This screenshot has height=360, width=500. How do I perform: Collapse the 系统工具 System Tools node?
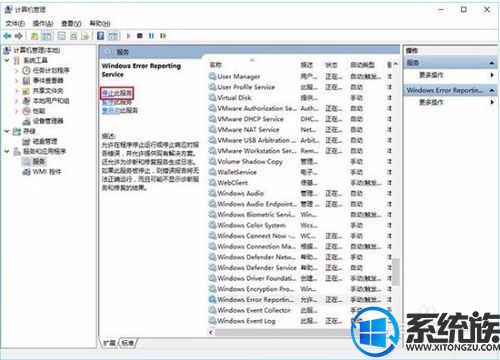click(7, 60)
